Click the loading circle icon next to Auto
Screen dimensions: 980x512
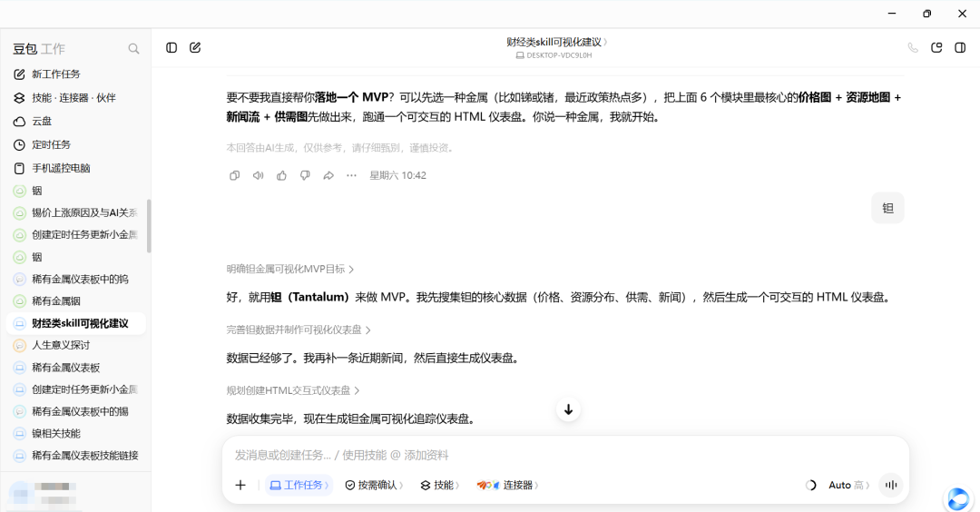810,485
